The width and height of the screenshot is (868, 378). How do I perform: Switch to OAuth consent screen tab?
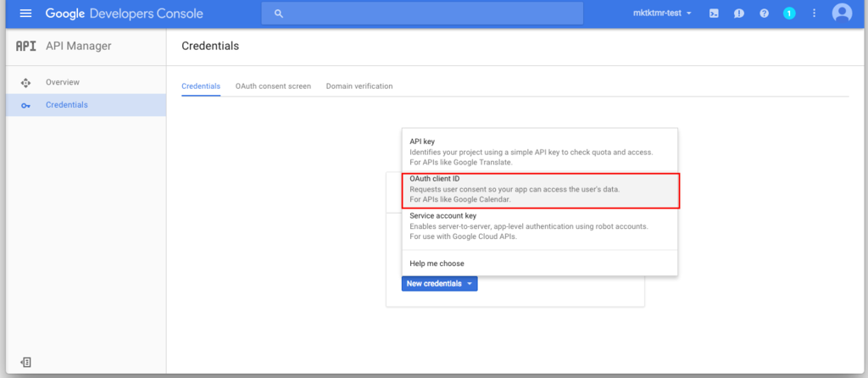[273, 86]
